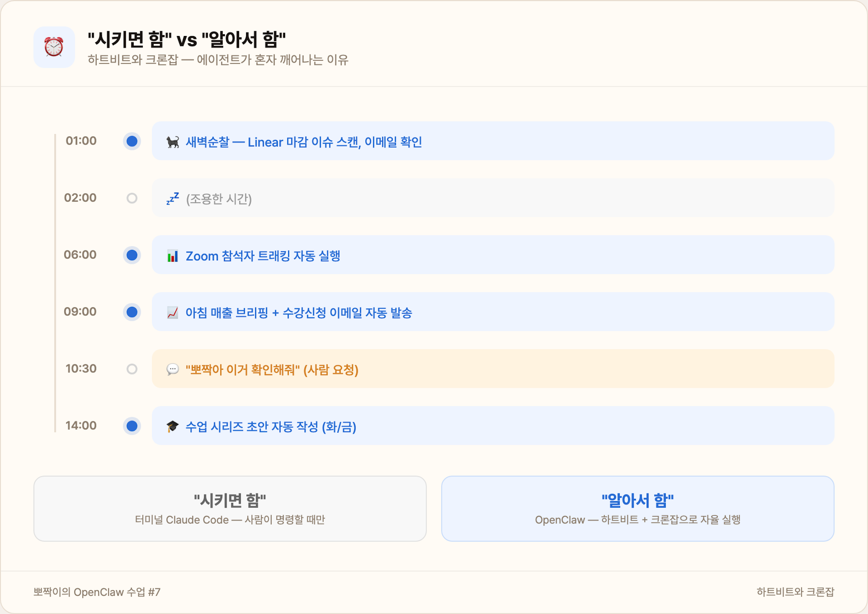Click the sleeping ZZZ icon at 02:00
The image size is (868, 614).
click(172, 197)
